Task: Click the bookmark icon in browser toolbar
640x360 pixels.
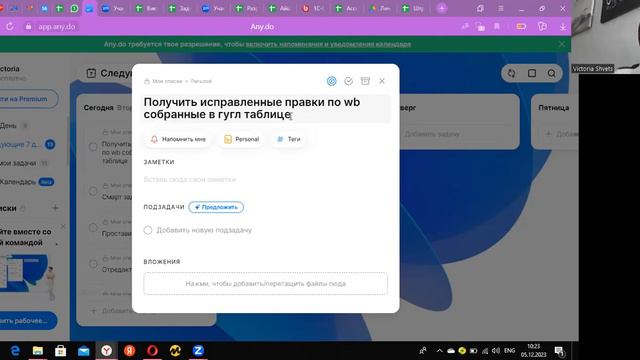Action: [x=497, y=27]
